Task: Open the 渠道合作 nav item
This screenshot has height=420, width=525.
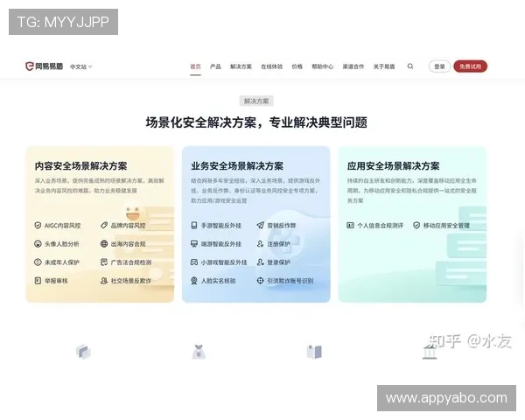Action: (x=353, y=66)
